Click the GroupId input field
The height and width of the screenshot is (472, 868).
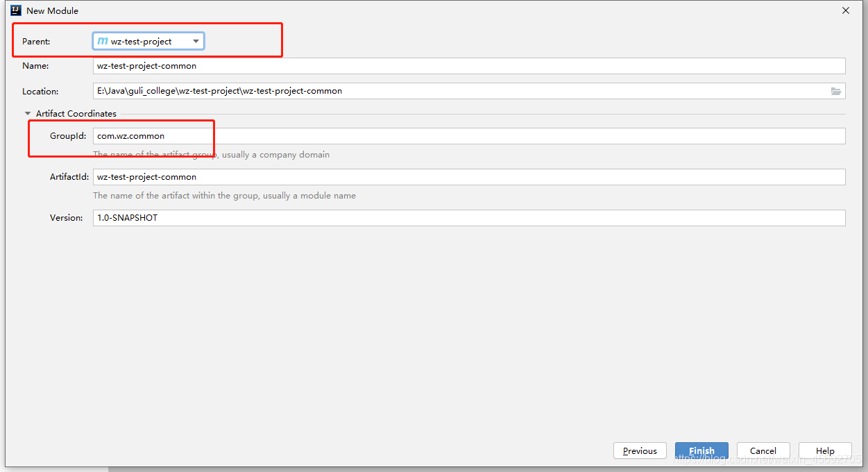pyautogui.click(x=469, y=136)
